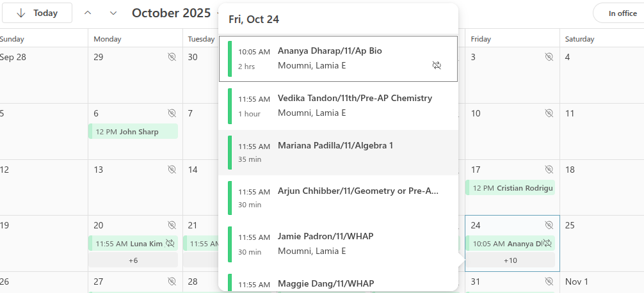The width and height of the screenshot is (644, 293).
Task: Toggle work location on Friday 24
Action: pyautogui.click(x=549, y=225)
